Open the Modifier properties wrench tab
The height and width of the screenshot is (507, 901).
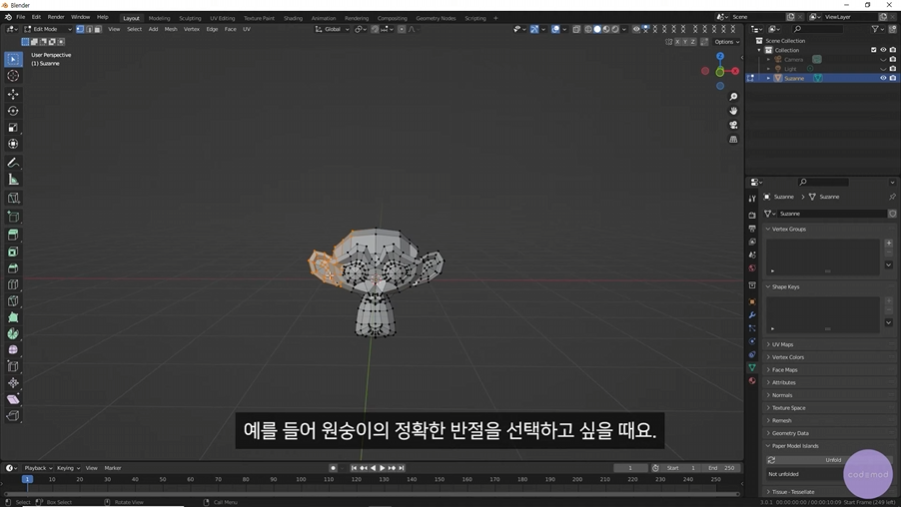tap(752, 315)
